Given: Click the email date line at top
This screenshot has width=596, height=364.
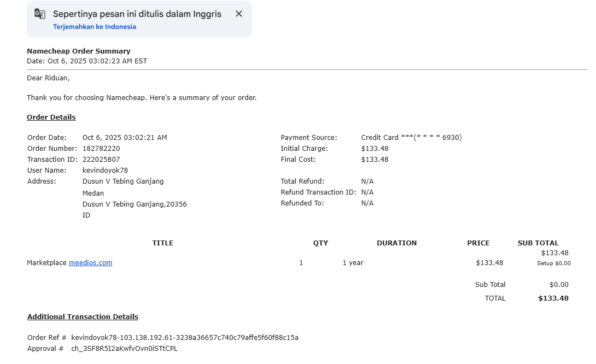Looking at the screenshot, I should tap(87, 61).
